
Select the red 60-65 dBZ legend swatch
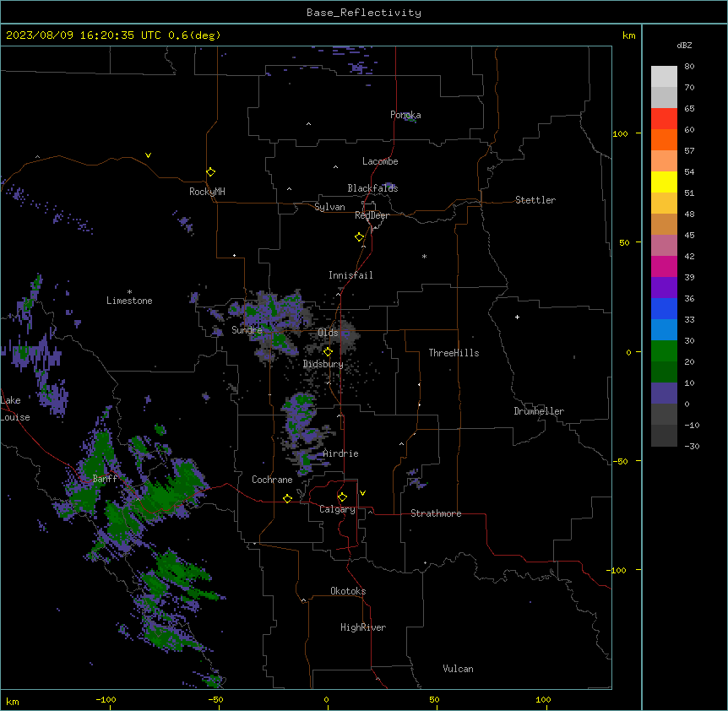[x=664, y=119]
